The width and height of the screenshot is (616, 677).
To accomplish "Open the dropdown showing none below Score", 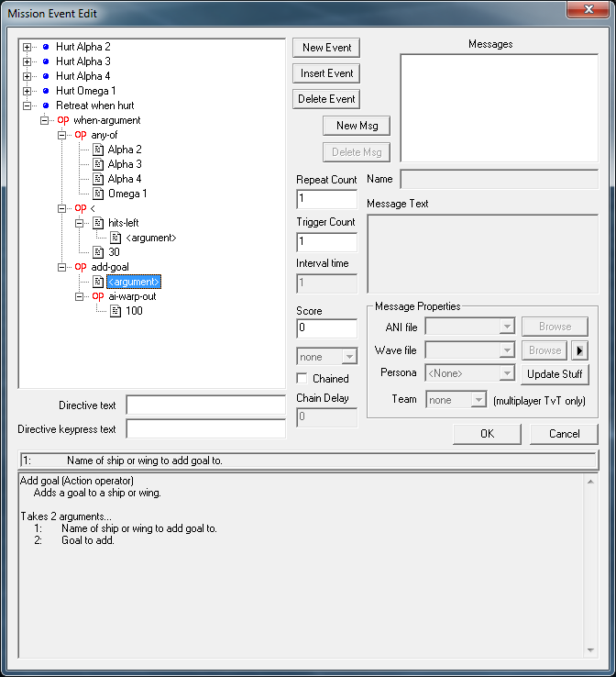I will 348,357.
